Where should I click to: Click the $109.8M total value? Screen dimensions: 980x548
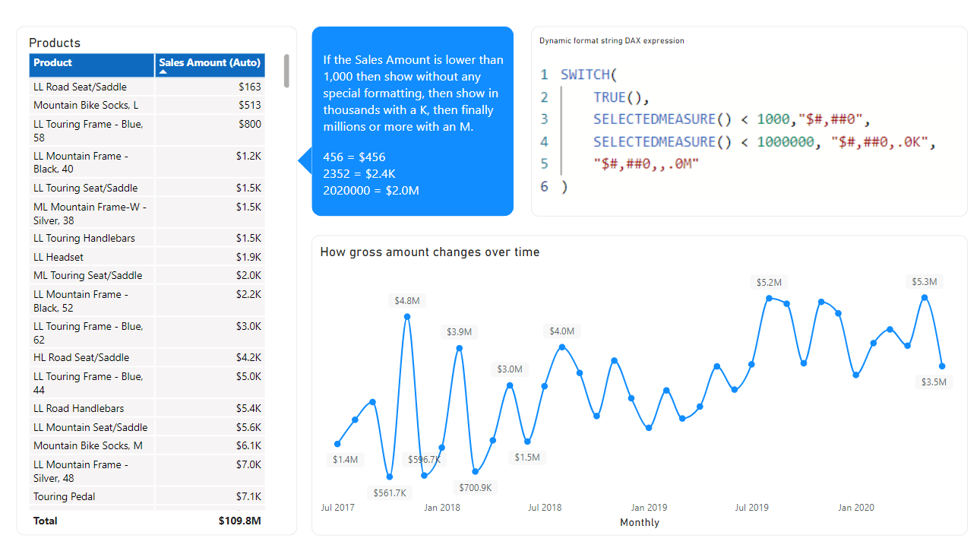click(239, 521)
